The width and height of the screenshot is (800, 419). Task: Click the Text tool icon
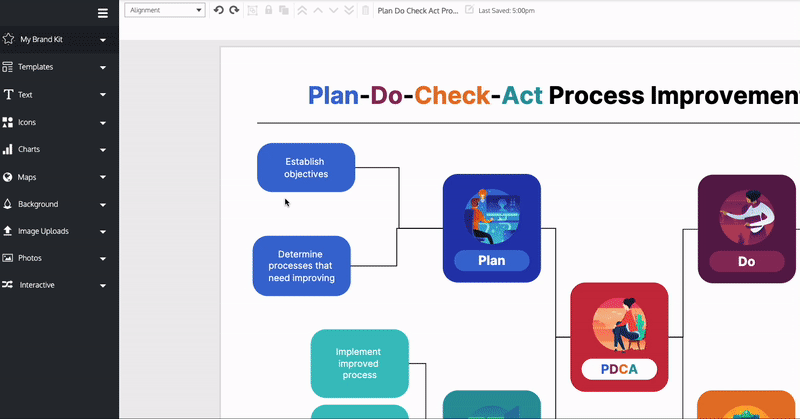click(x=8, y=94)
